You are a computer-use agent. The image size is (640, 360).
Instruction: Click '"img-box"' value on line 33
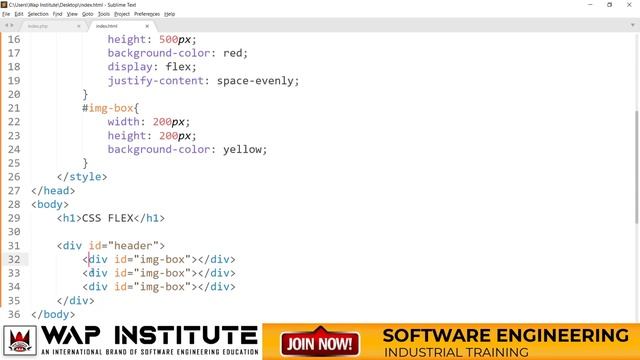(162, 273)
